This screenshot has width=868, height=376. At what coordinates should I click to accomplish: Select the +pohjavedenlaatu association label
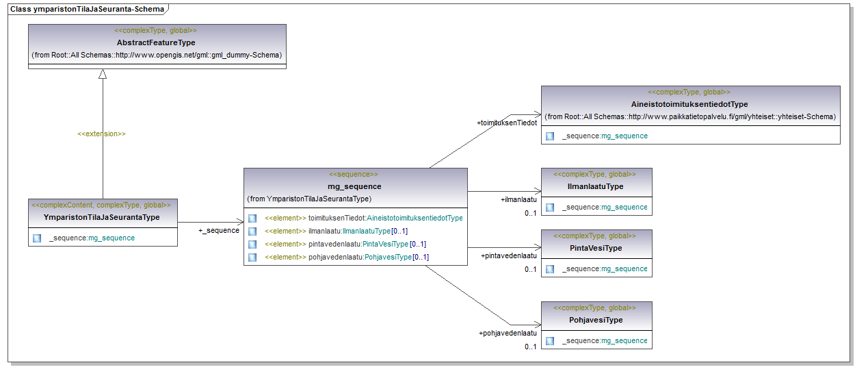(508, 333)
